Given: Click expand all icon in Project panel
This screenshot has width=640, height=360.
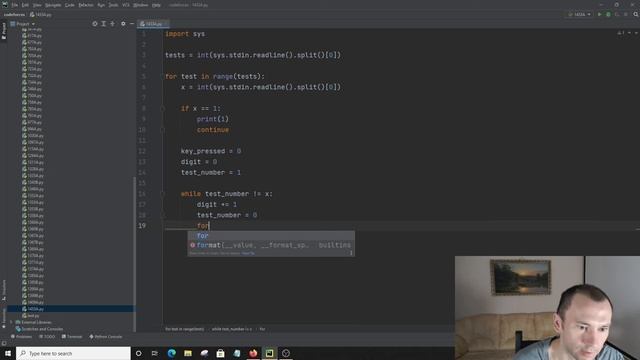Looking at the screenshot, I should [104, 24].
